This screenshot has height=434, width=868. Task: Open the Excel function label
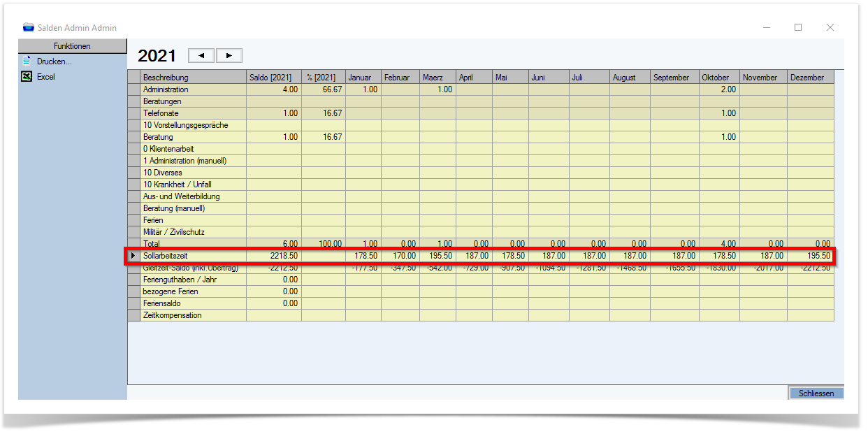tap(46, 77)
